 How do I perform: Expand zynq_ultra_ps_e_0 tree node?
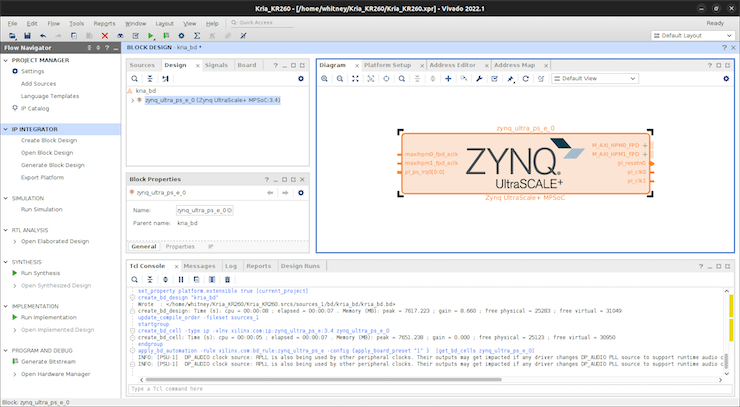[x=133, y=100]
